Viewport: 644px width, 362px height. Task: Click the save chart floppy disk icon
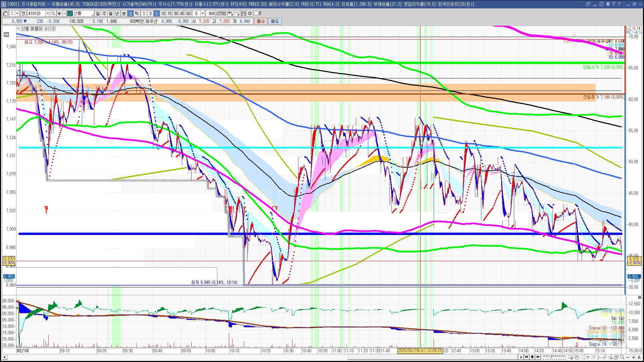(x=244, y=13)
